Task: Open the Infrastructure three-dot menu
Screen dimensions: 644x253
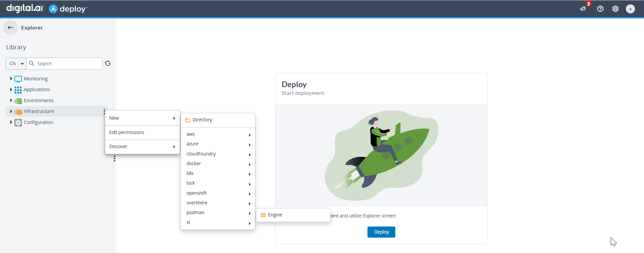Action: click(x=104, y=112)
